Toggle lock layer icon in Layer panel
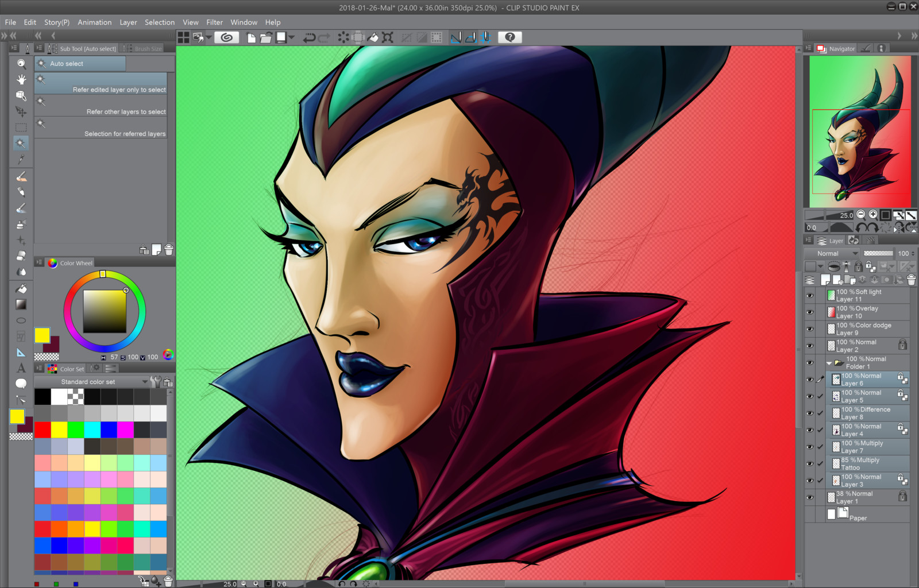Screen dimensions: 919x588 pyautogui.click(x=858, y=266)
